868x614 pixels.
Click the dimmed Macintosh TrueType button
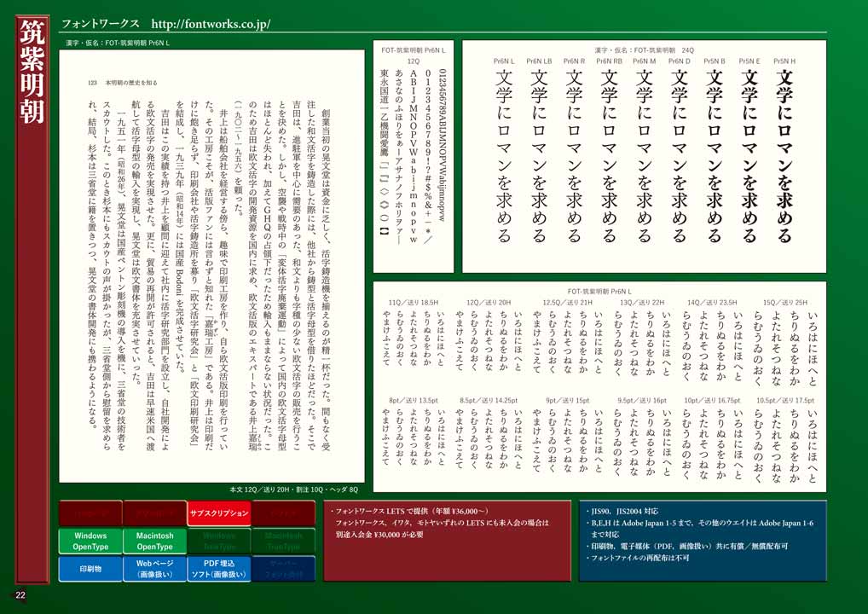coord(283,541)
